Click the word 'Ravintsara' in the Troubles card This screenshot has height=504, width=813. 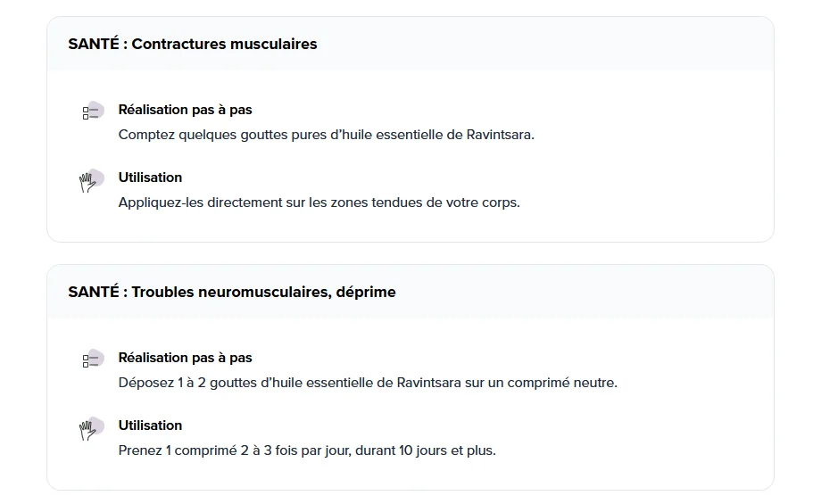[428, 383]
